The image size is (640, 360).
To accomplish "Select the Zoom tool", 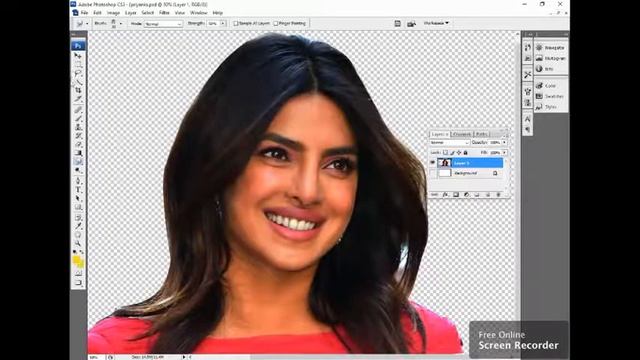I will [78, 243].
